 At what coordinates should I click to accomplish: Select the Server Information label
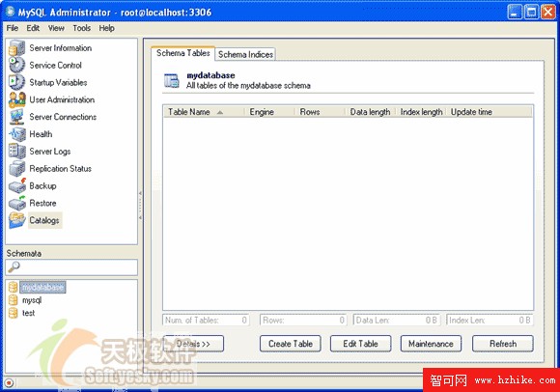coord(61,48)
